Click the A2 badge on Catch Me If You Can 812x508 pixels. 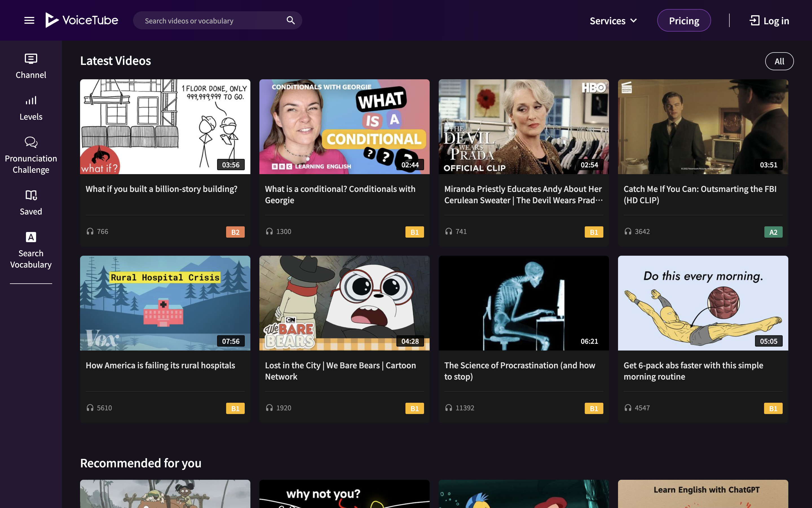coord(773,232)
